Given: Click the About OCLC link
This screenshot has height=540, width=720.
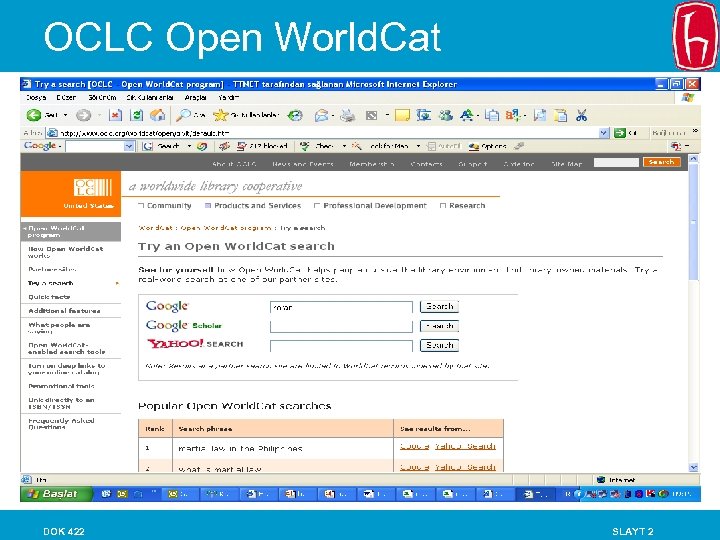Looking at the screenshot, I should click(x=234, y=164).
